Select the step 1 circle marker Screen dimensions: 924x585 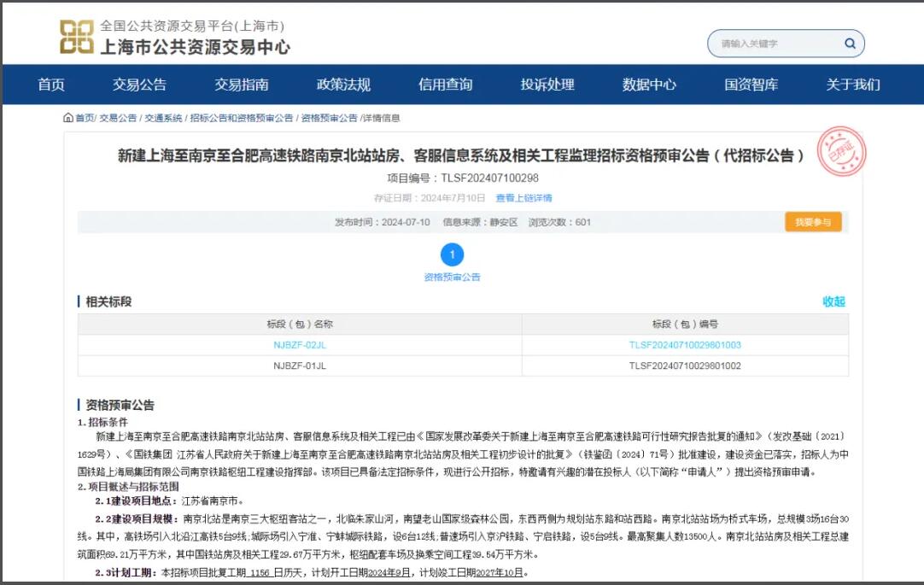click(x=452, y=254)
